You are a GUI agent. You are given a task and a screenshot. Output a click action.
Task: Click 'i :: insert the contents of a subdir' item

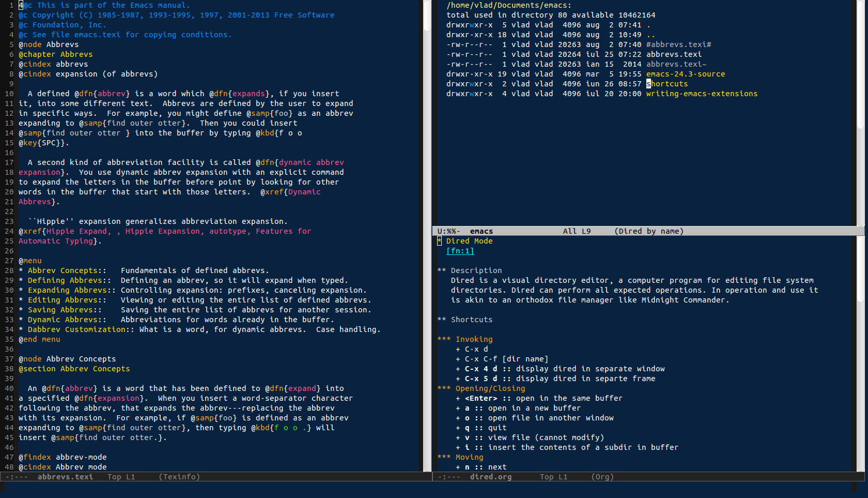click(x=567, y=447)
